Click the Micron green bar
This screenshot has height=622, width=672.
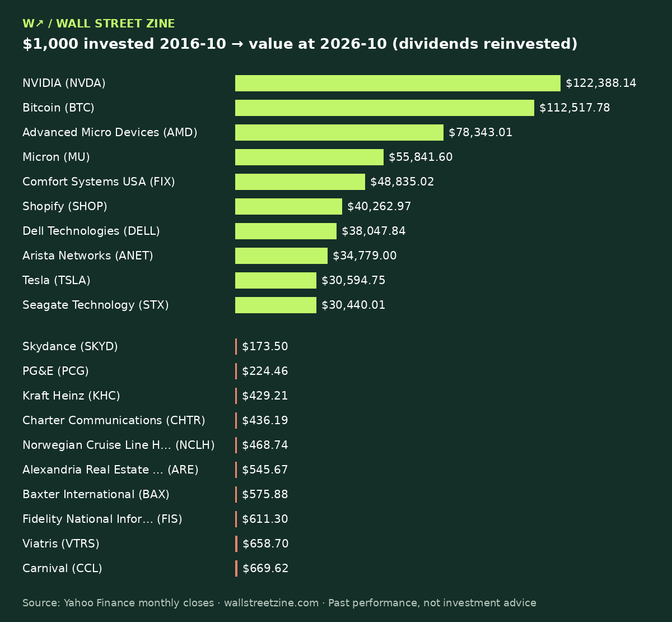pos(309,157)
